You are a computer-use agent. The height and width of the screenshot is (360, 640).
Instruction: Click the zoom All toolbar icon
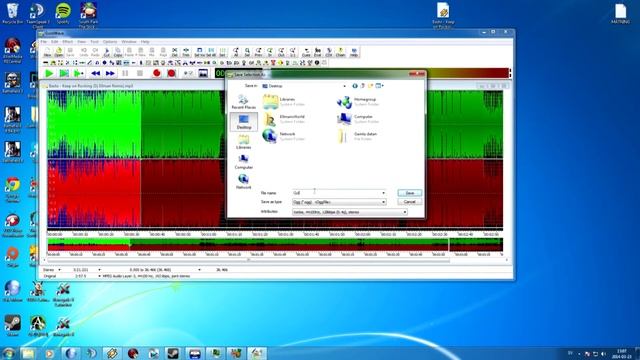236,52
